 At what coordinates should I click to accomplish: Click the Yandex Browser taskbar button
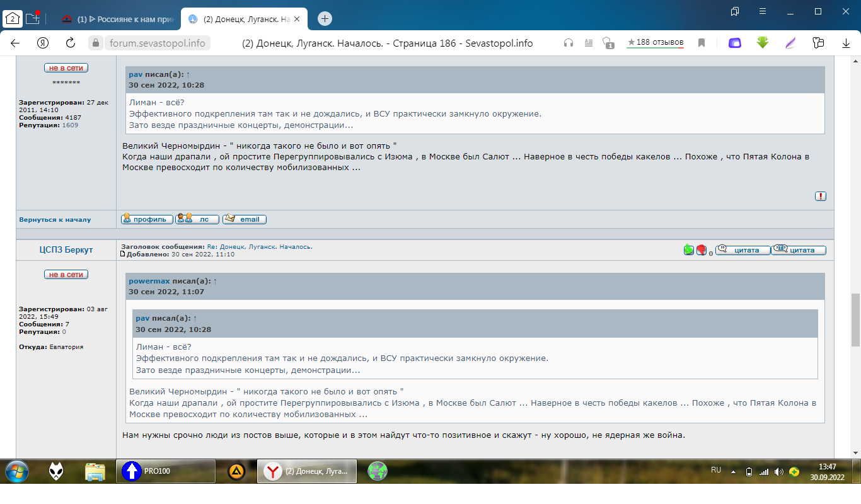click(307, 471)
